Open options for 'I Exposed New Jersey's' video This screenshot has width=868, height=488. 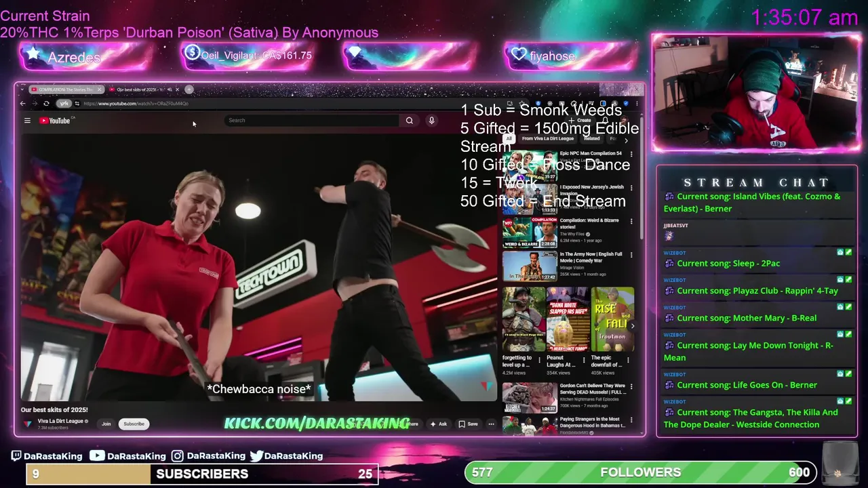[x=631, y=188]
